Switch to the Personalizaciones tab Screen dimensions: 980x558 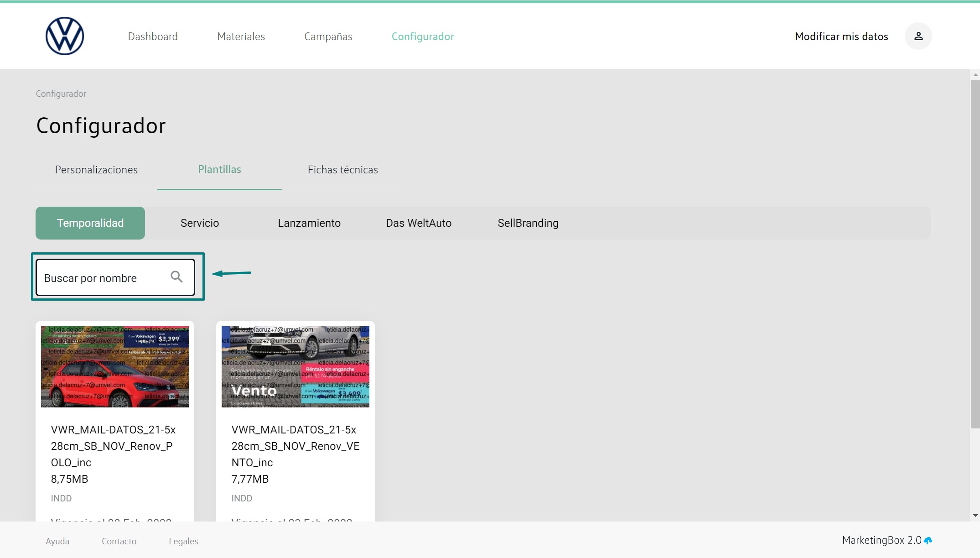[x=96, y=170]
